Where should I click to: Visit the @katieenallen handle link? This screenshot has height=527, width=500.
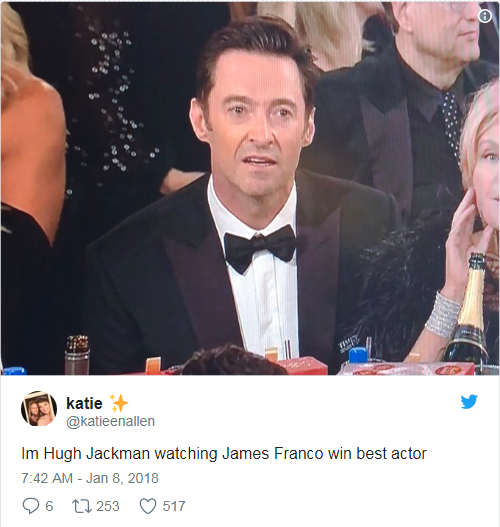pyautogui.click(x=110, y=421)
